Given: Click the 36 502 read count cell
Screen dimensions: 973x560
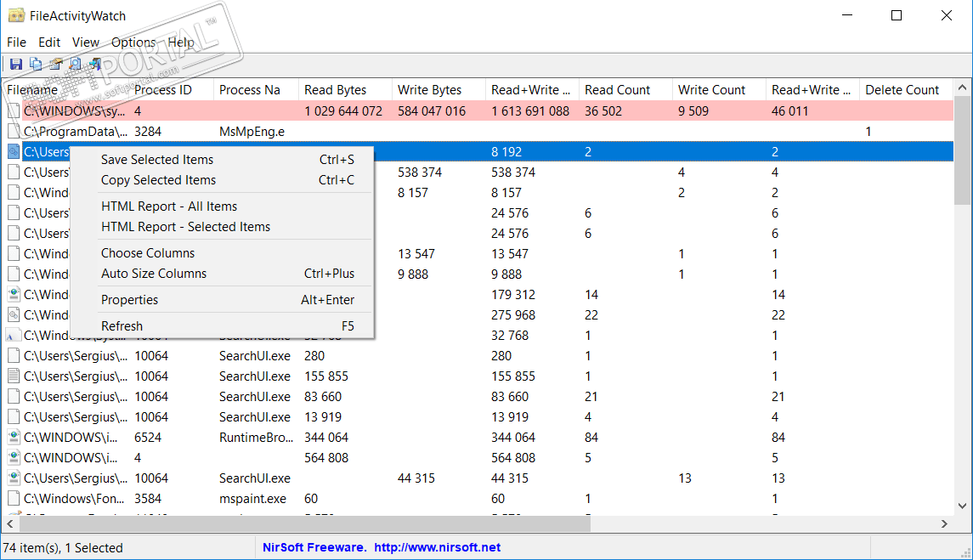Looking at the screenshot, I should point(602,111).
